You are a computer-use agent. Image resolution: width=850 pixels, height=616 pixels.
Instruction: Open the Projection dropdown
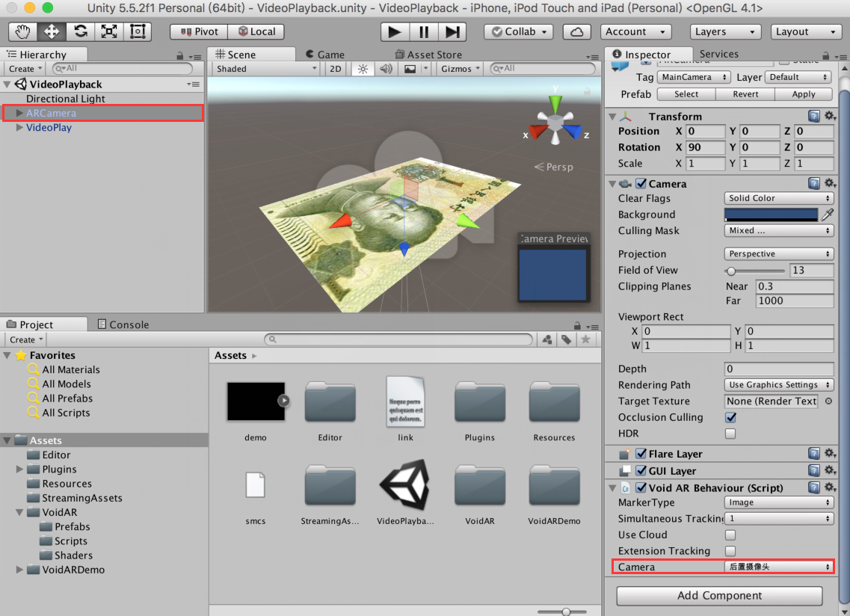(778, 254)
